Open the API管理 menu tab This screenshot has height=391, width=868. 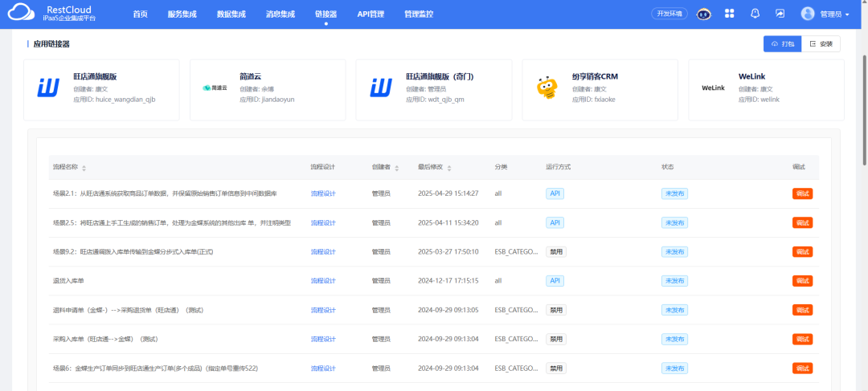(371, 14)
